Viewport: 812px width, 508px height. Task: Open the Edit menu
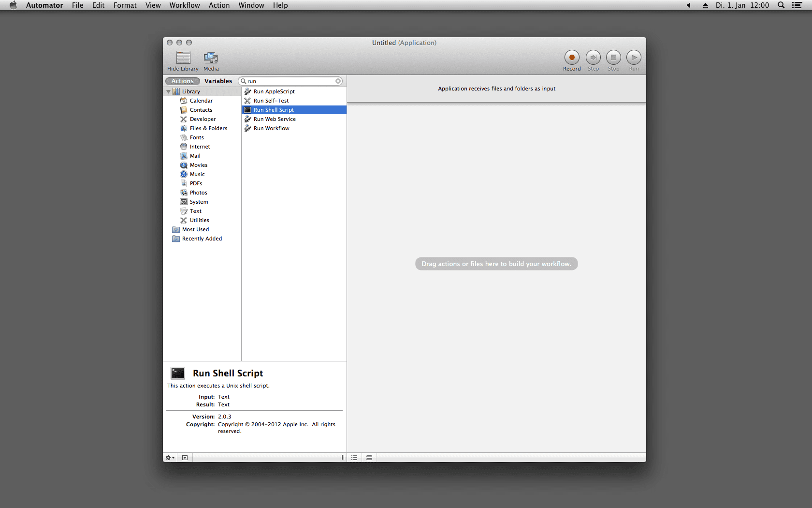tap(98, 5)
